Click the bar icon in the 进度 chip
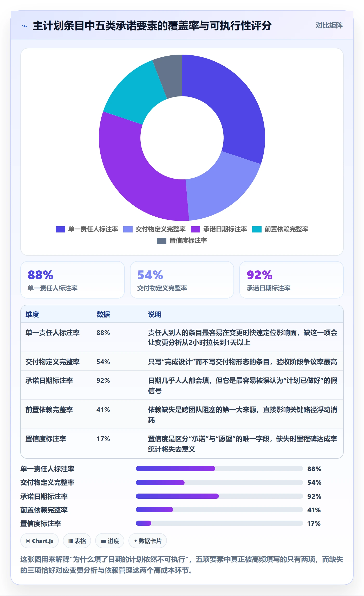This screenshot has width=364, height=596. coord(103,541)
